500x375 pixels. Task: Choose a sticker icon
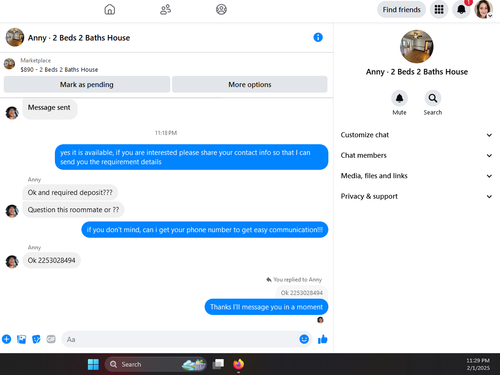pos(36,339)
